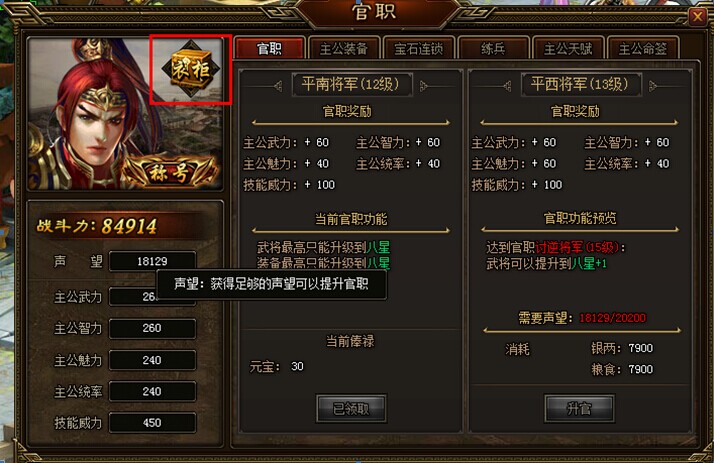714x463 pixels.
Task: Close the 官职 window
Action: [x=697, y=17]
